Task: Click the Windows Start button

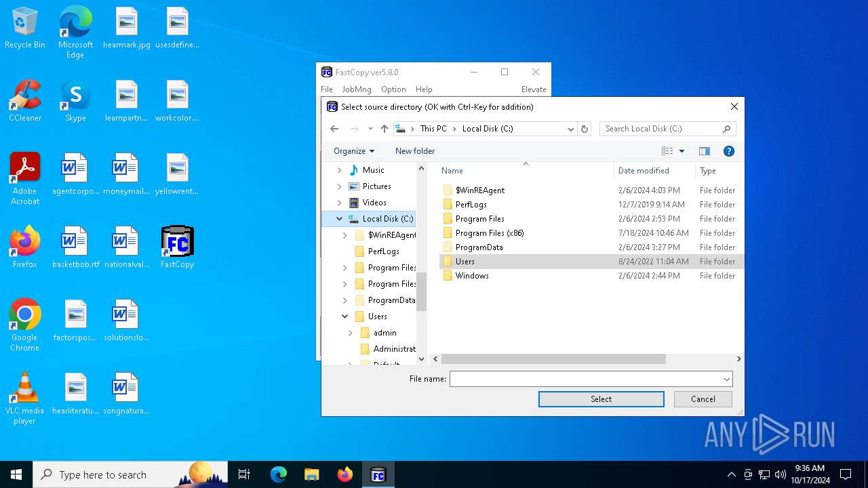Action: 16,474
